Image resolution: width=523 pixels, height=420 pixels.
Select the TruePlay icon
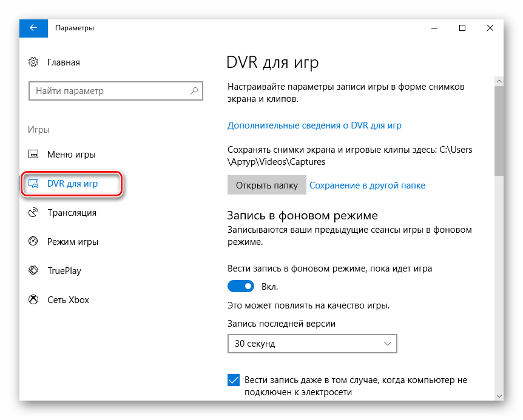tap(33, 270)
